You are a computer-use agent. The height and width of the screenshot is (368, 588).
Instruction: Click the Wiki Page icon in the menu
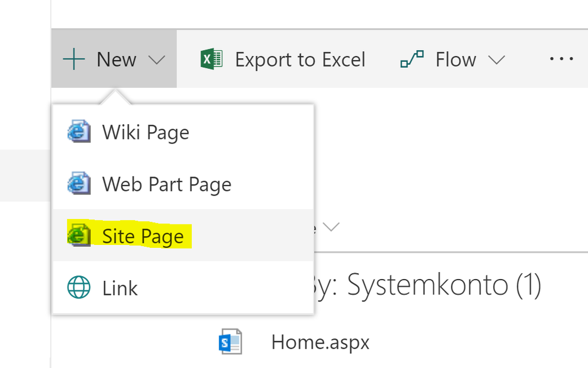(x=79, y=132)
